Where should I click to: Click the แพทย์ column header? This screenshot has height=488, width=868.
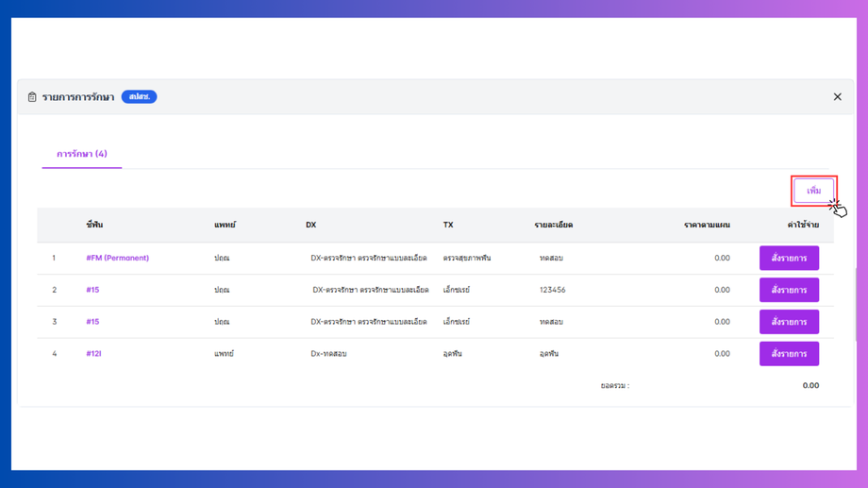pyautogui.click(x=225, y=226)
